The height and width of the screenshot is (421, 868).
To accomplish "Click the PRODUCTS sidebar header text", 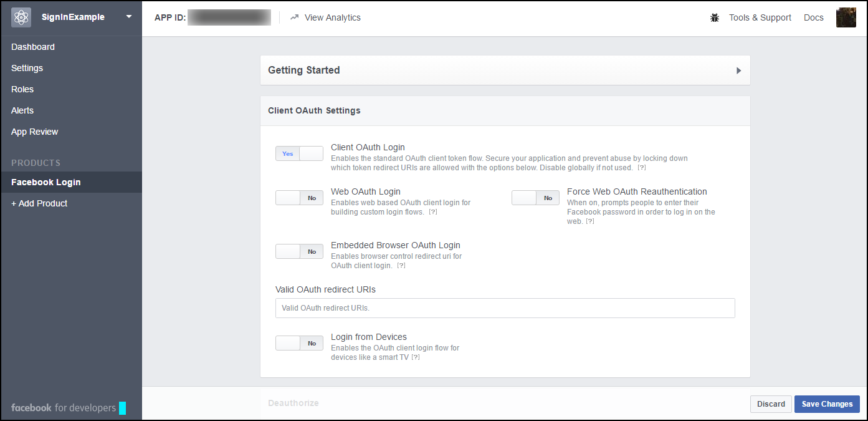I will pyautogui.click(x=36, y=163).
